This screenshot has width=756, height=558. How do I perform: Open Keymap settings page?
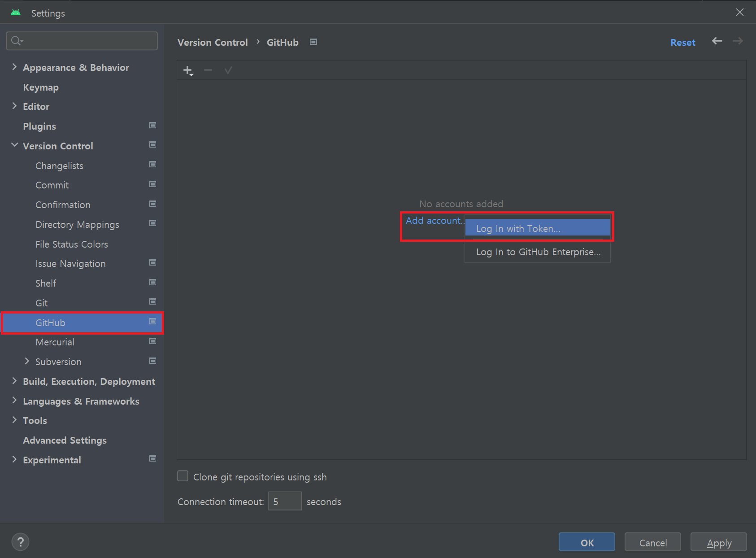pyautogui.click(x=41, y=87)
